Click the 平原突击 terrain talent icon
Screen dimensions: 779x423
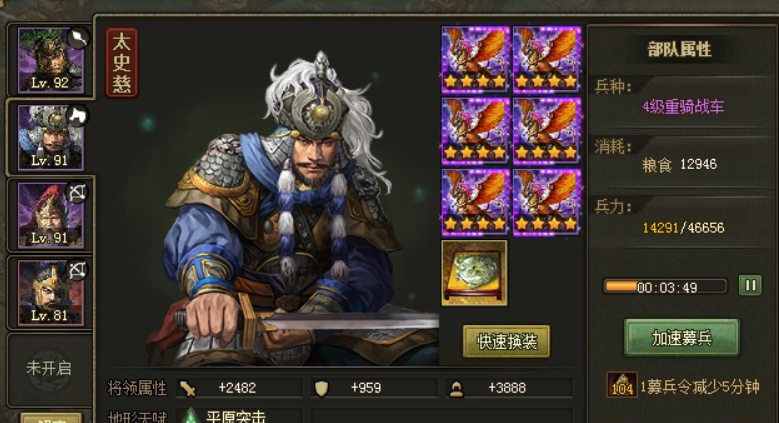(x=190, y=416)
